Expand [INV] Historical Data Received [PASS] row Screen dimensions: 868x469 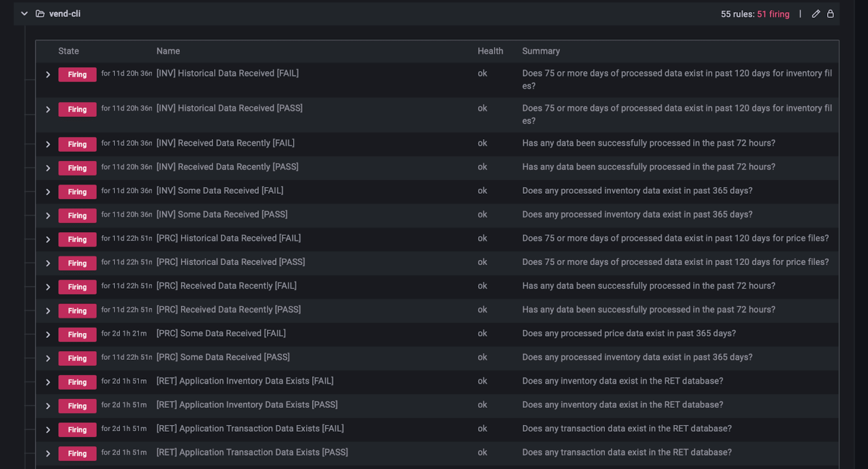click(x=48, y=109)
